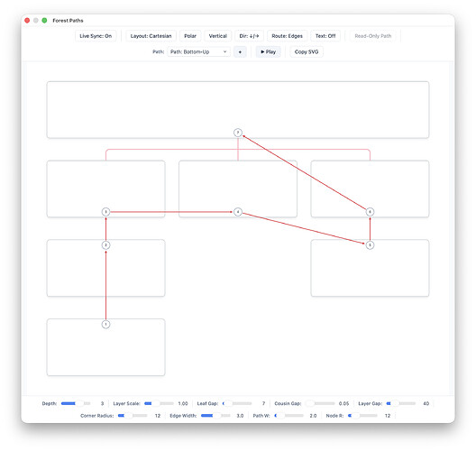Select path node 1 at bottom
The height and width of the screenshot is (451, 476).
pos(105,324)
